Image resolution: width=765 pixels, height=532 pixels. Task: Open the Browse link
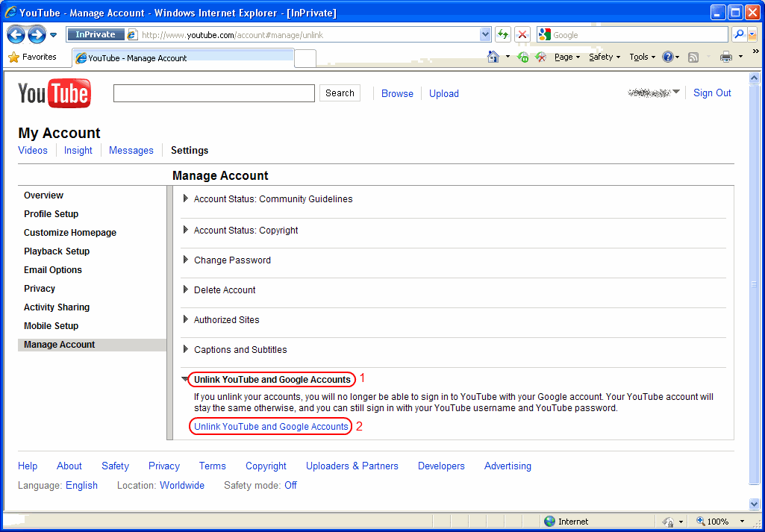click(397, 93)
